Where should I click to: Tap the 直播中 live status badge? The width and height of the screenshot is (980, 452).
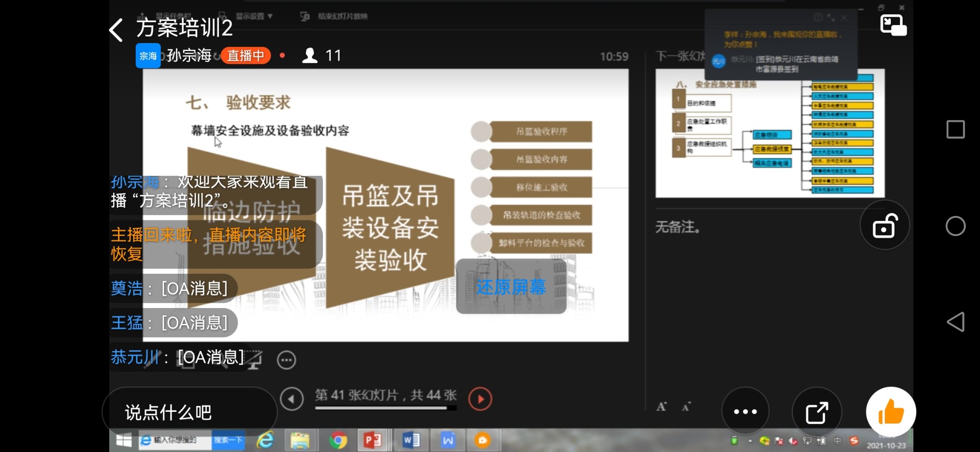(245, 55)
